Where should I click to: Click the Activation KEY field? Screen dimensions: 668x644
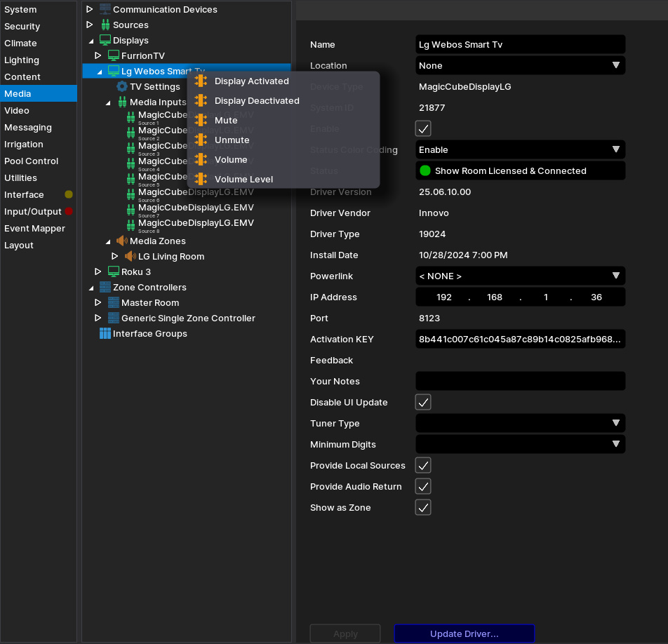point(520,339)
